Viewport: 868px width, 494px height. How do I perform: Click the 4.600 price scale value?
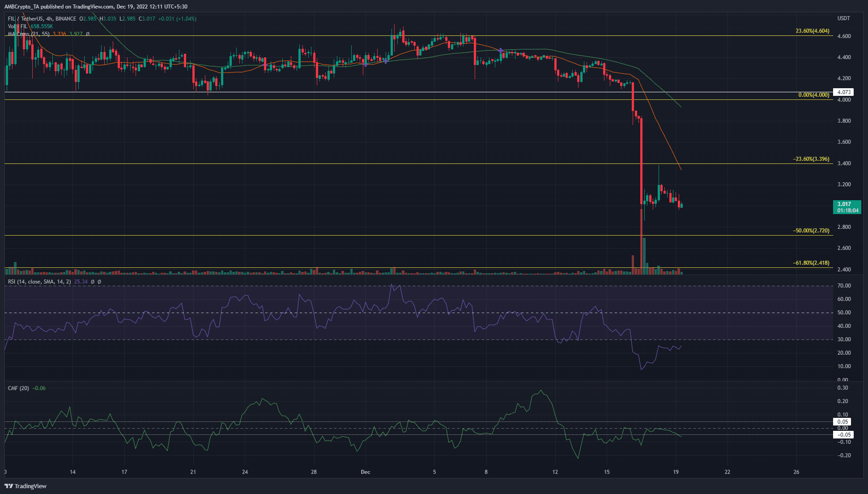(844, 36)
